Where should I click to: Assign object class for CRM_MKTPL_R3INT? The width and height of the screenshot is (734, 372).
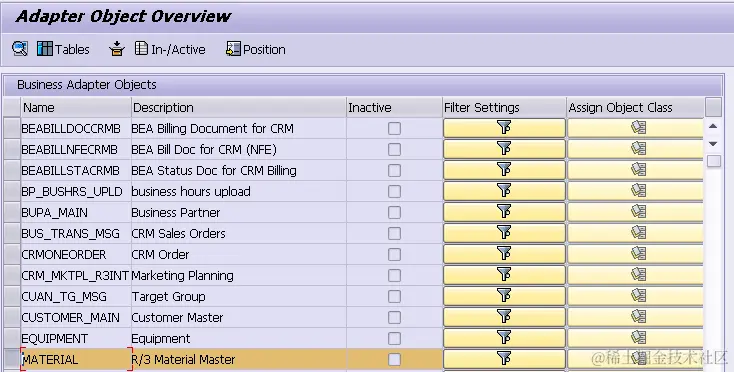coord(635,276)
